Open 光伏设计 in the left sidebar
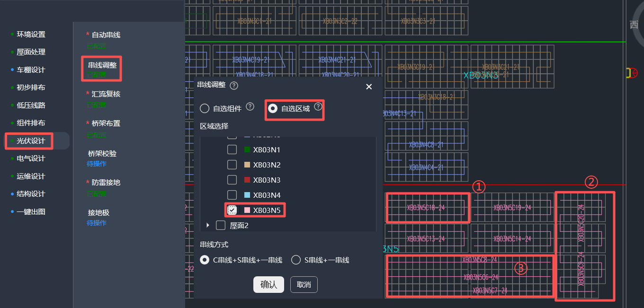 [31, 141]
